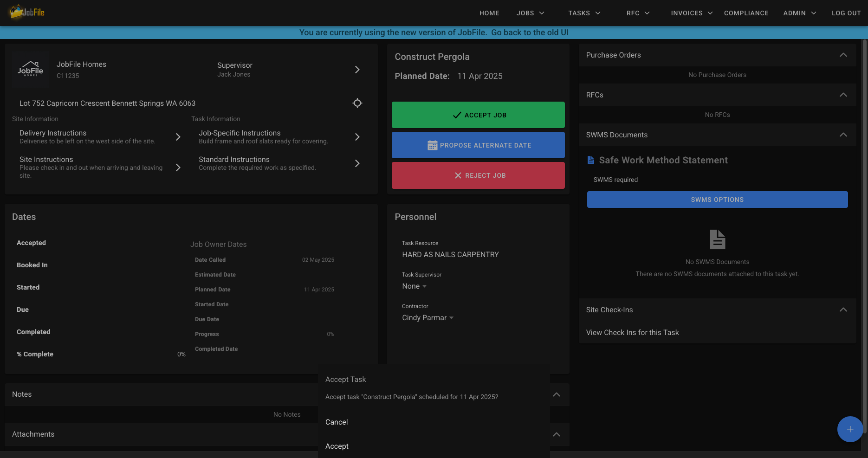Open the Jobs menu
The width and height of the screenshot is (868, 458).
tap(531, 13)
